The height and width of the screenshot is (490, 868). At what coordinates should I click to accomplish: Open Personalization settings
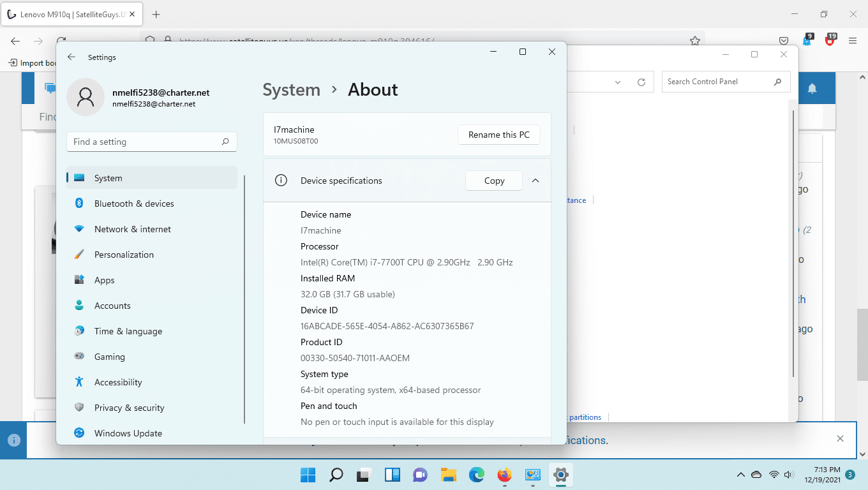point(152,255)
